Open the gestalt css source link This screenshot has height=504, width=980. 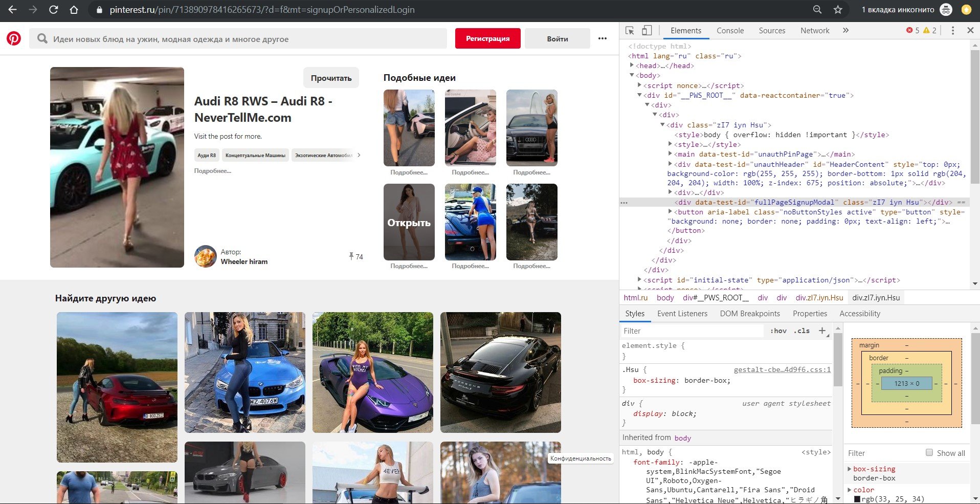782,369
